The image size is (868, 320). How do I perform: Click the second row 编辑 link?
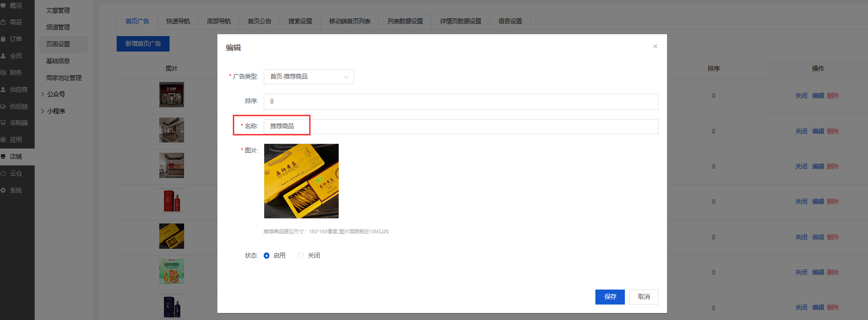[818, 131]
